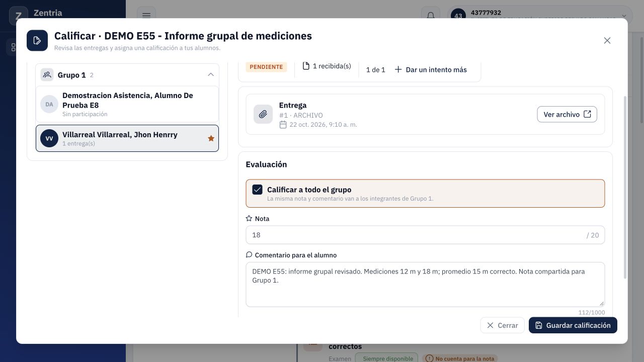Click the Grupo 1 people icon
This screenshot has width=644, height=362.
coord(47,75)
